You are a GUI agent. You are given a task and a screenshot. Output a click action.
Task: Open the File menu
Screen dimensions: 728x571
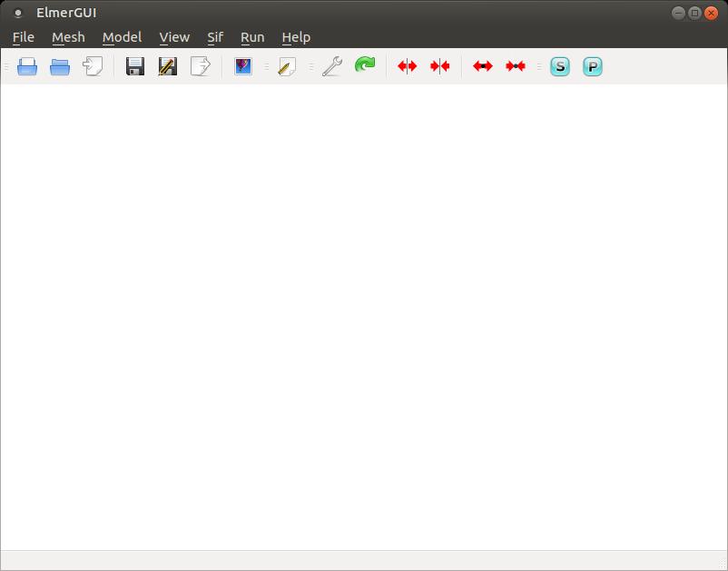click(24, 37)
